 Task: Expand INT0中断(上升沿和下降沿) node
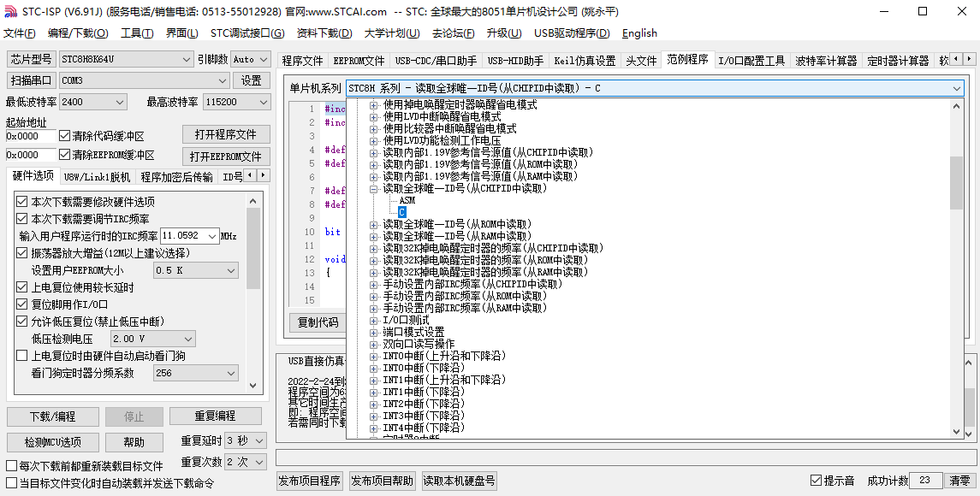pyautogui.click(x=374, y=356)
